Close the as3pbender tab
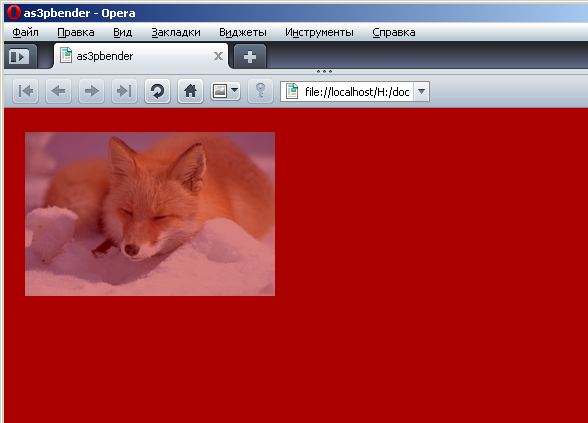This screenshot has height=423, width=588. (x=218, y=56)
